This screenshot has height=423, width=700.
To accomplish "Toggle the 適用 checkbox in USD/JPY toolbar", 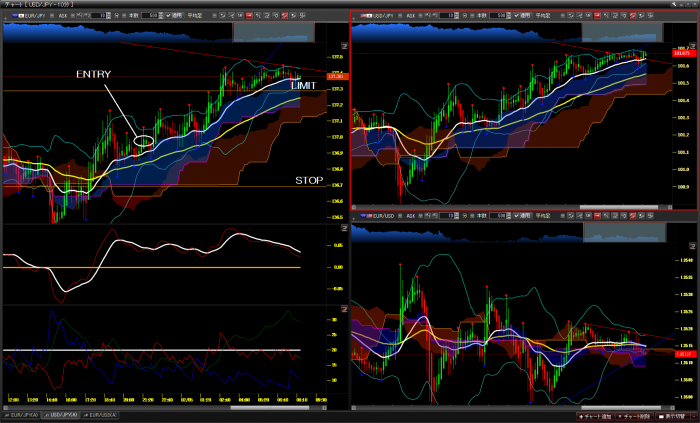I will tap(517, 15).
